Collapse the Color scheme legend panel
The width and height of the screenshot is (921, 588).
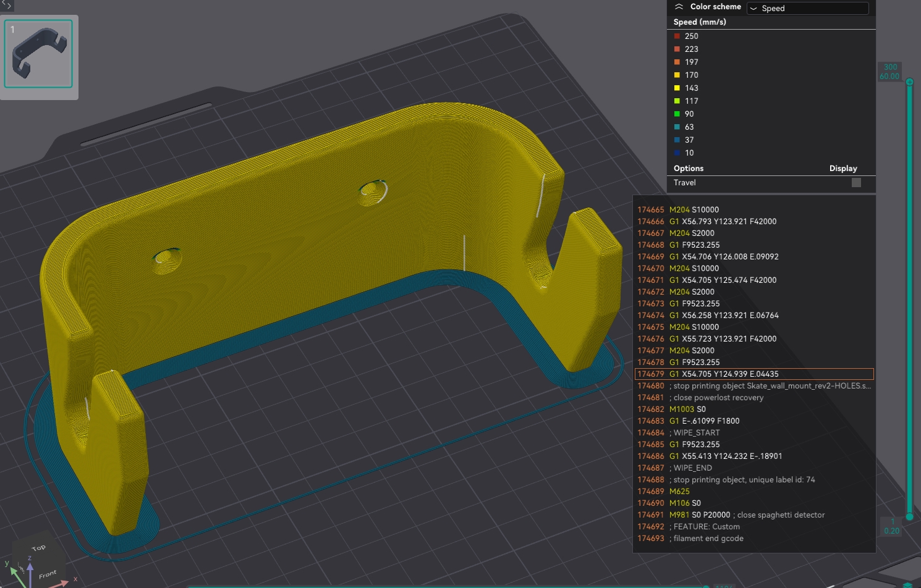(x=679, y=7)
